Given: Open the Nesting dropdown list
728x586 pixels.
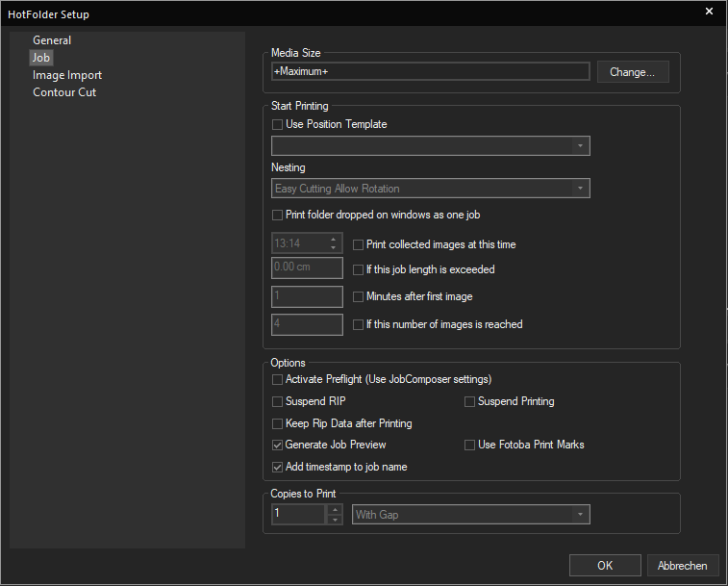Looking at the screenshot, I should 431,189.
